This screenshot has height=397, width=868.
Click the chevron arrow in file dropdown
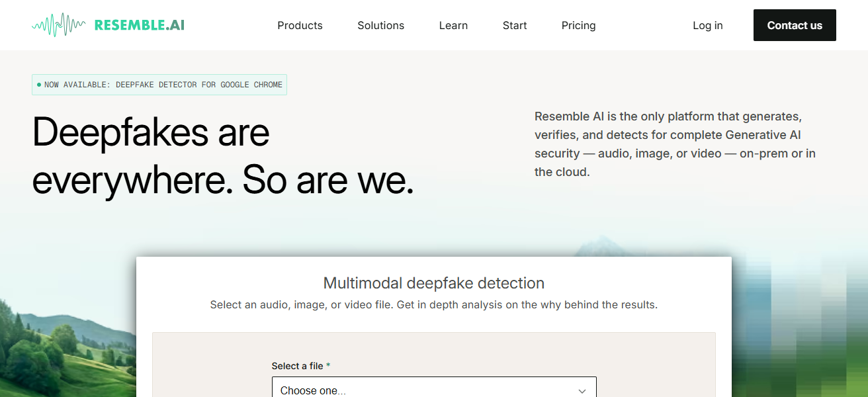coord(582,390)
